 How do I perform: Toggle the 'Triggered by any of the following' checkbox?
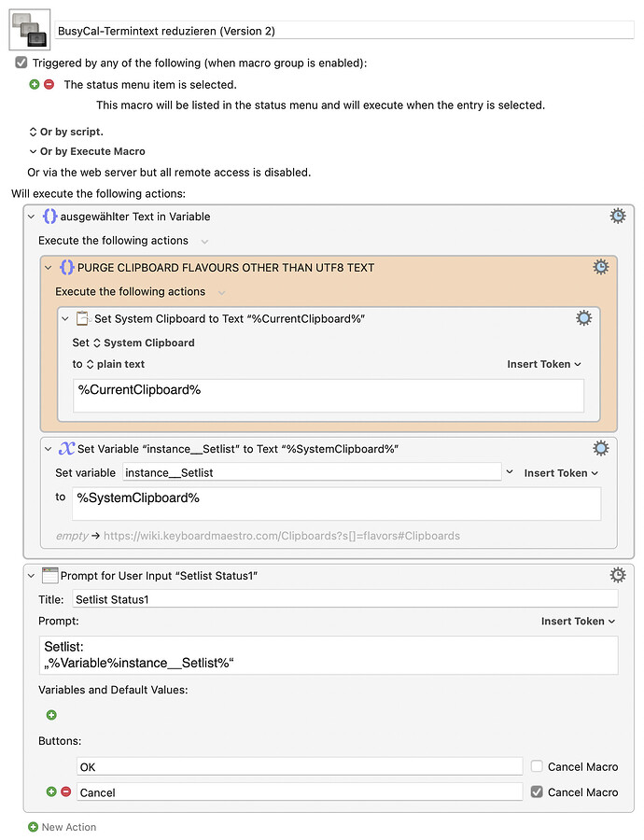(21, 63)
